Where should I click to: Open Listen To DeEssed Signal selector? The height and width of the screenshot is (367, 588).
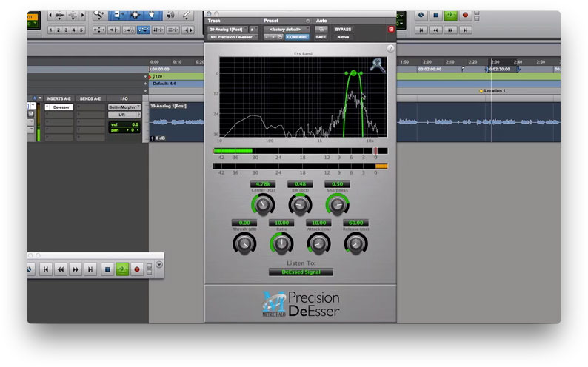coord(301,272)
